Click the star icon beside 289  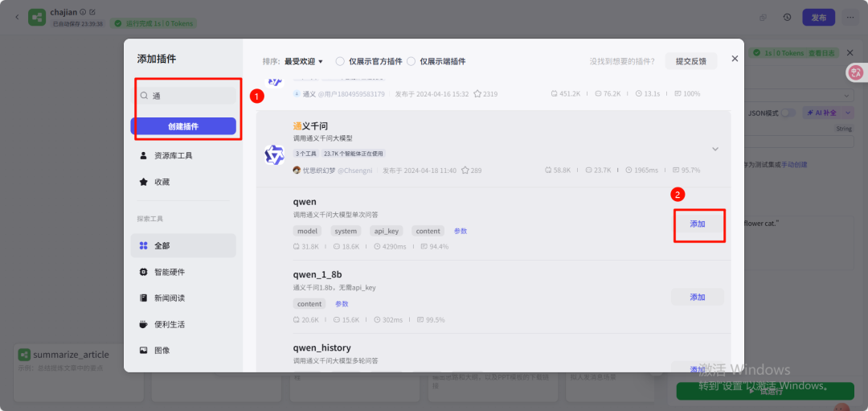[465, 170]
